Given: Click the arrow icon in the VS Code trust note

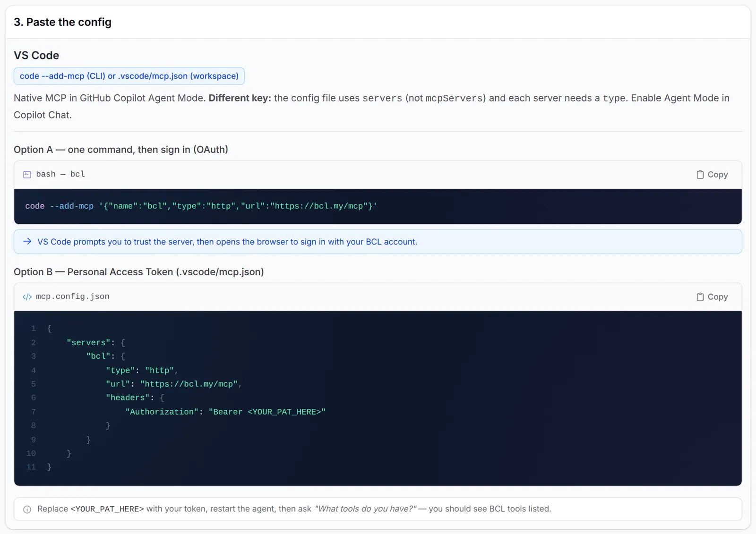Looking at the screenshot, I should pos(27,242).
